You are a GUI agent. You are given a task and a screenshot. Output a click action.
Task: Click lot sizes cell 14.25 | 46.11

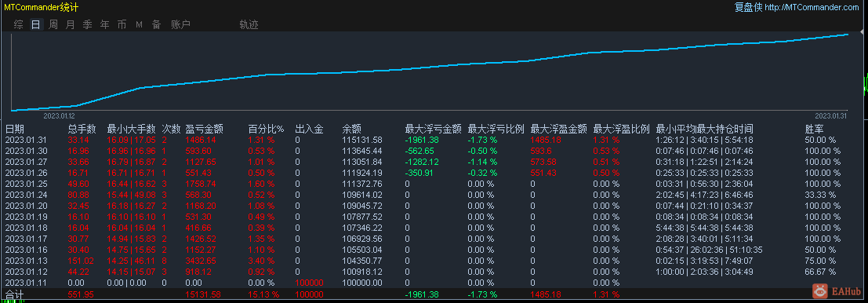pos(131,261)
